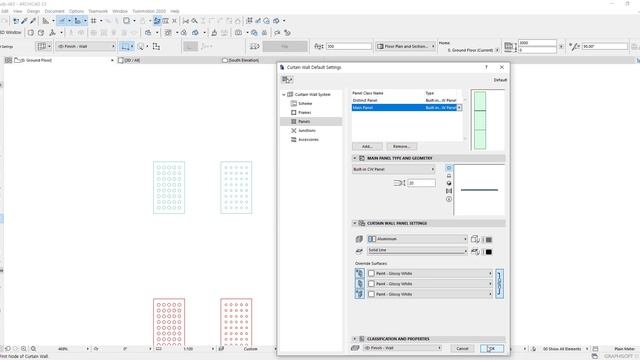Toggle the second override surface side icon
This screenshot has width=640, height=360.
coord(360,284)
